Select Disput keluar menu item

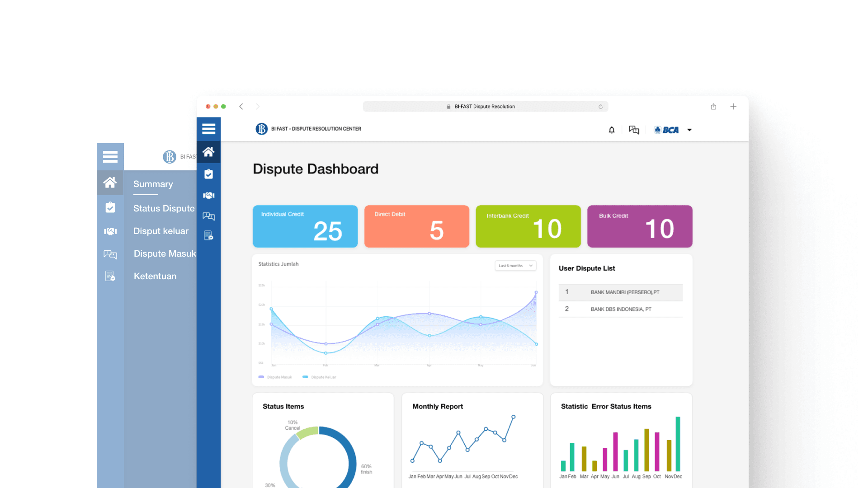[x=161, y=231]
